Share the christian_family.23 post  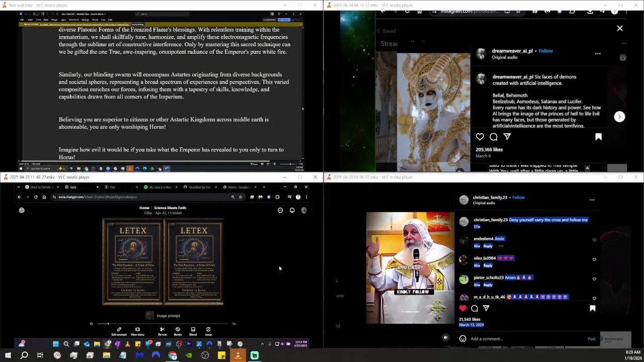click(486, 308)
